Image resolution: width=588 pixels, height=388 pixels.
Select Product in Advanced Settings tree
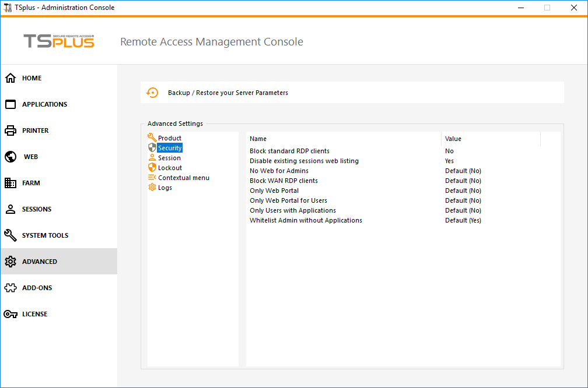click(x=170, y=138)
